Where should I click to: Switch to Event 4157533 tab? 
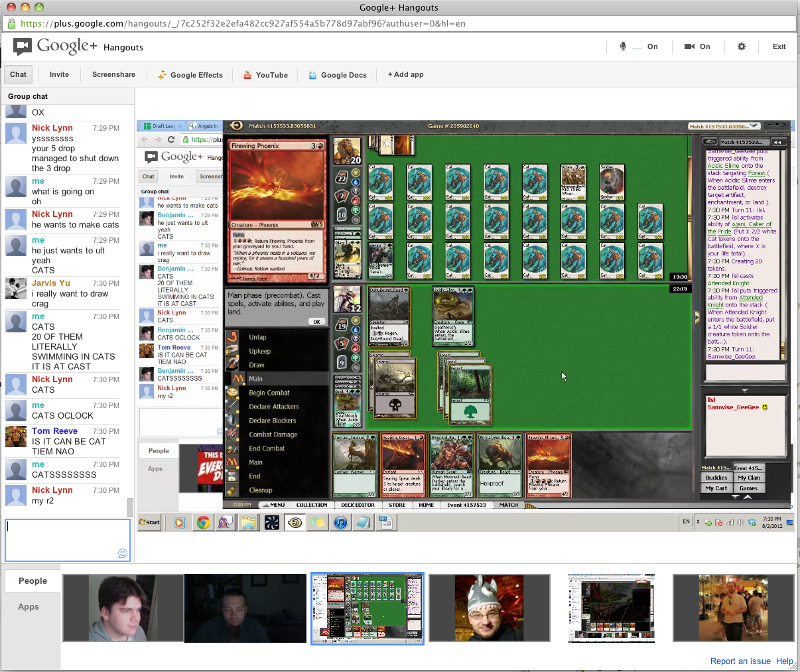coord(466,505)
